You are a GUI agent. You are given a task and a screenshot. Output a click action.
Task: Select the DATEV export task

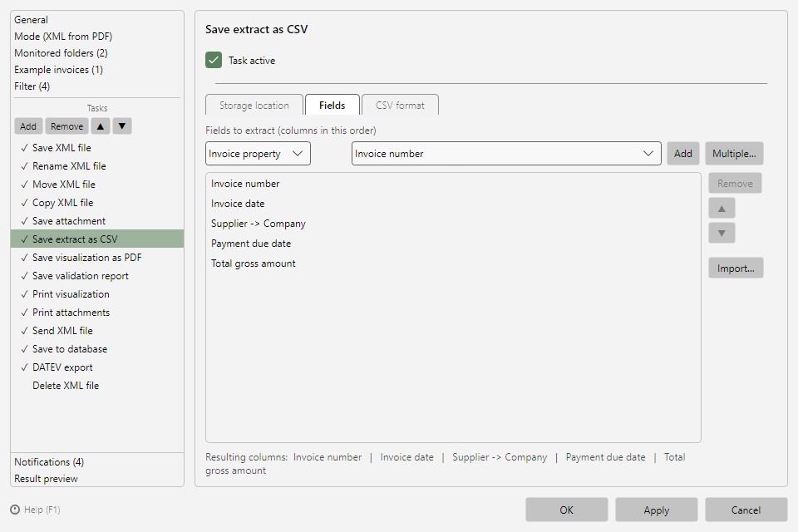point(97,367)
